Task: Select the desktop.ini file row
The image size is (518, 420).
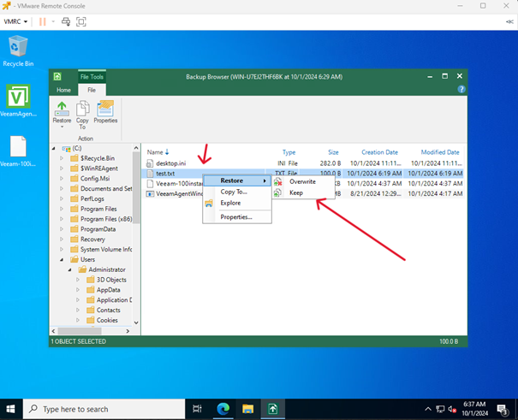Action: pyautogui.click(x=170, y=163)
